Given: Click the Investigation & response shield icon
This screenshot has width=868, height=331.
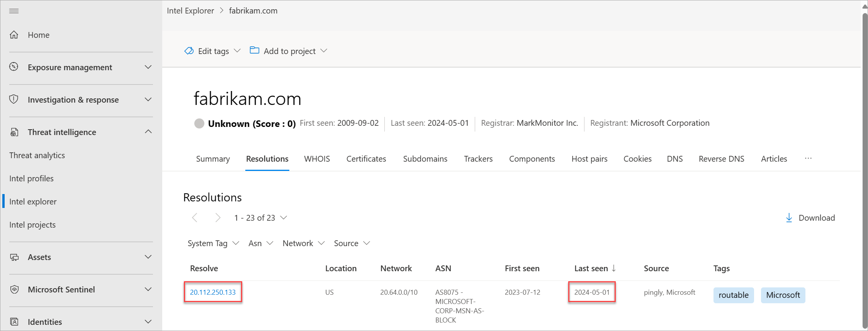Looking at the screenshot, I should click(14, 99).
